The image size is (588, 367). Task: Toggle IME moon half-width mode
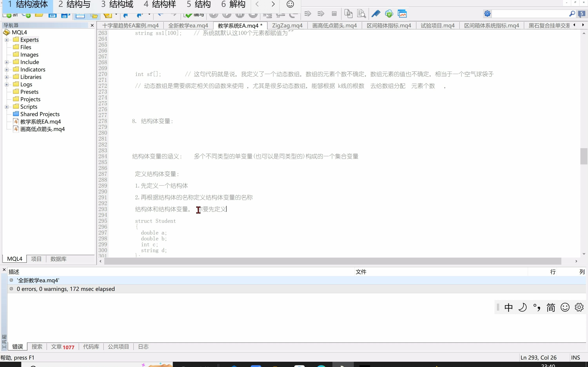[522, 307]
